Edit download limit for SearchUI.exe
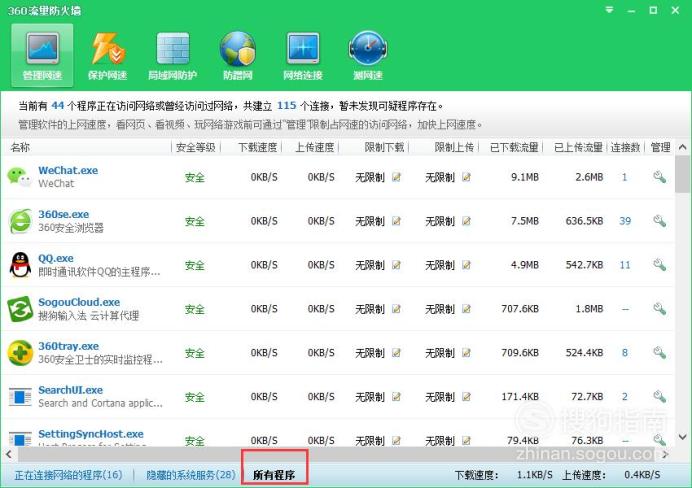 click(396, 396)
